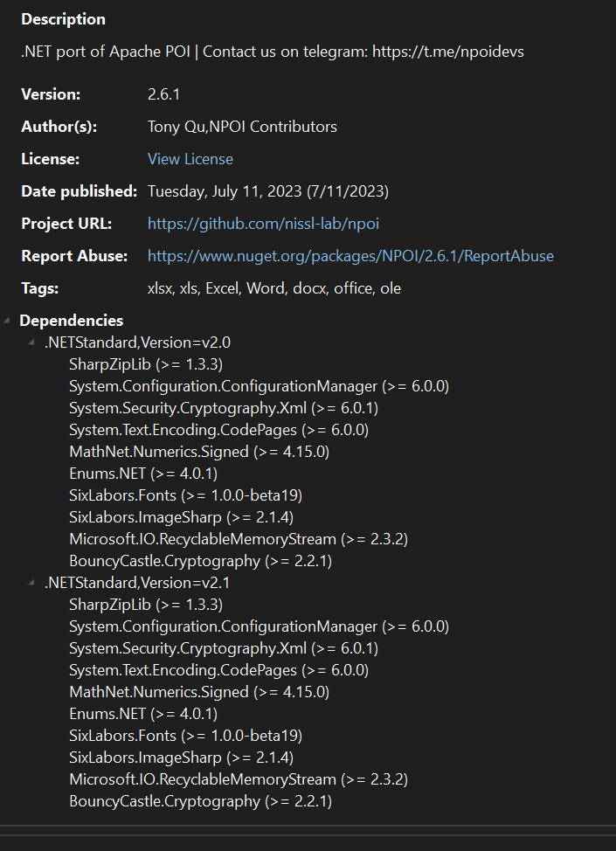Open the Report Abuse link
Viewport: 616px width, 851px height.
click(350, 256)
